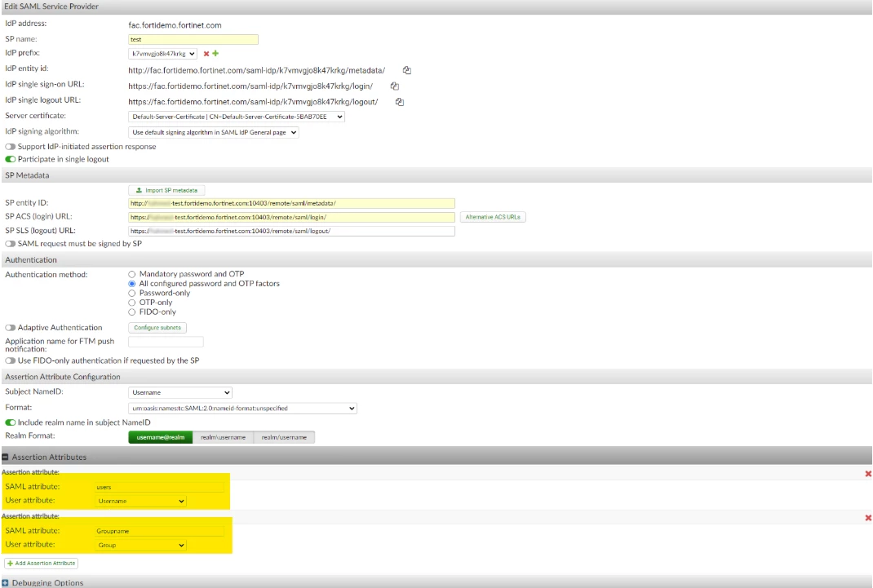Select realm\username realm format
873x588 pixels.
click(224, 437)
